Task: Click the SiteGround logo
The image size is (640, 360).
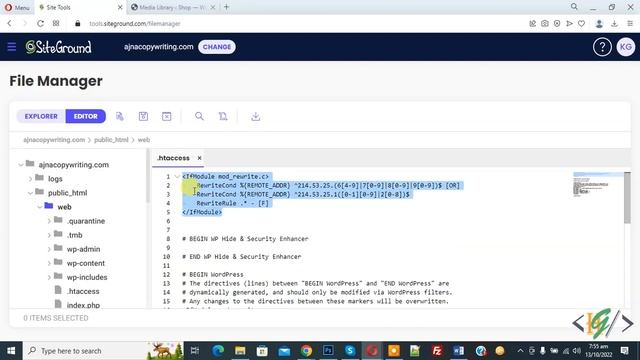Action: click(x=59, y=47)
